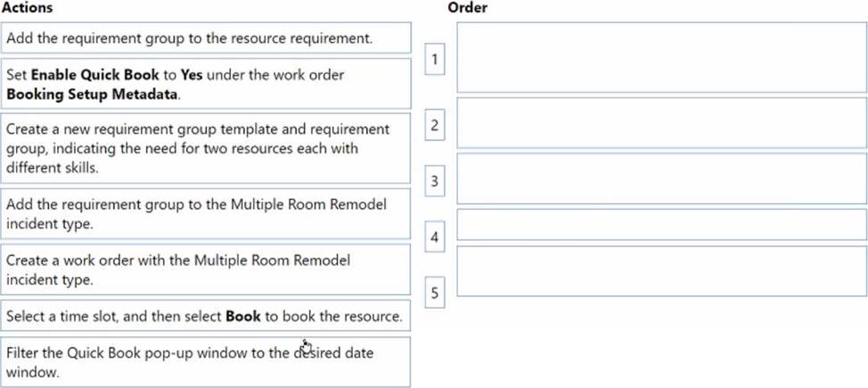
Task: Select 'Create a new requirement group template' action
Action: pos(206,148)
